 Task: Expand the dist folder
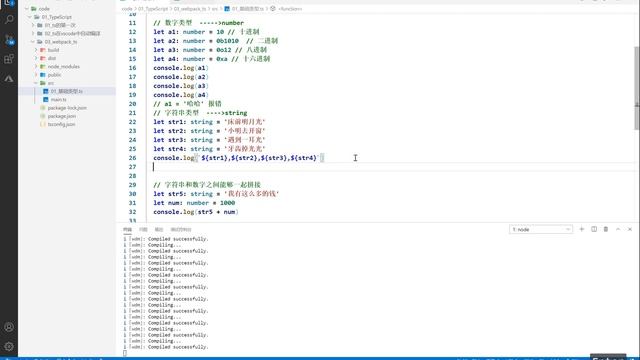[36, 58]
